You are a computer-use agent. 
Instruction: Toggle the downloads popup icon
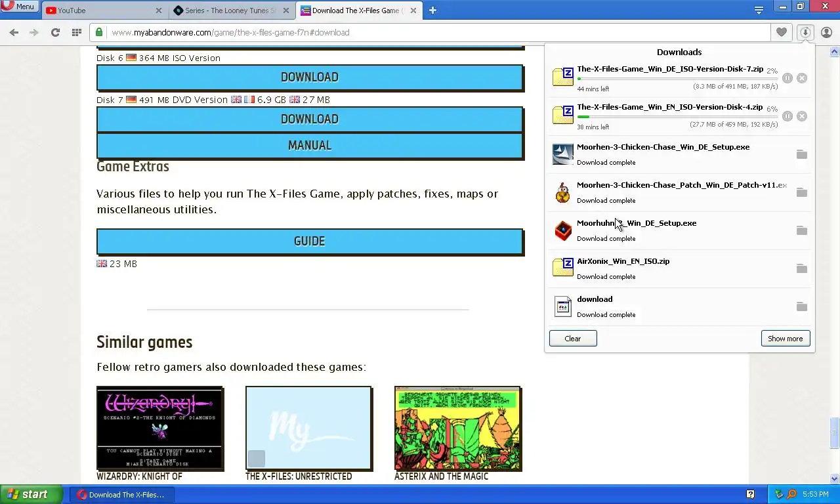(x=805, y=32)
